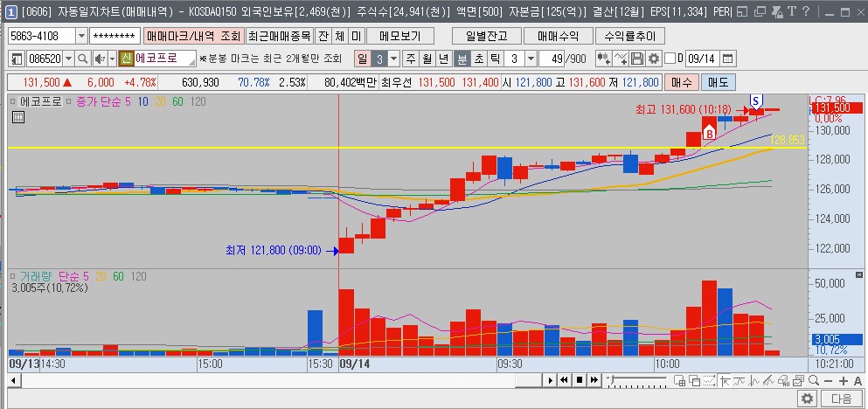Image resolution: width=868 pixels, height=409 pixels.
Task: Expand the speaker options dropdown arrow
Action: [x=112, y=59]
